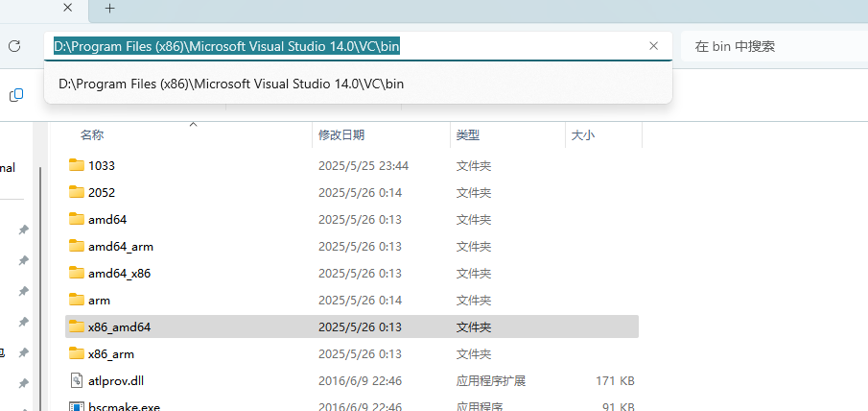Image resolution: width=868 pixels, height=411 pixels.
Task: Open a new tab with the plus button
Action: (109, 9)
